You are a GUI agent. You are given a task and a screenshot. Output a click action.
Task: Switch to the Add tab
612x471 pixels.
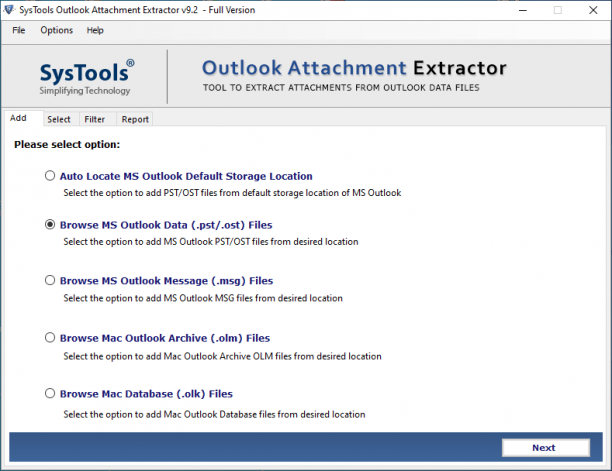(x=23, y=118)
